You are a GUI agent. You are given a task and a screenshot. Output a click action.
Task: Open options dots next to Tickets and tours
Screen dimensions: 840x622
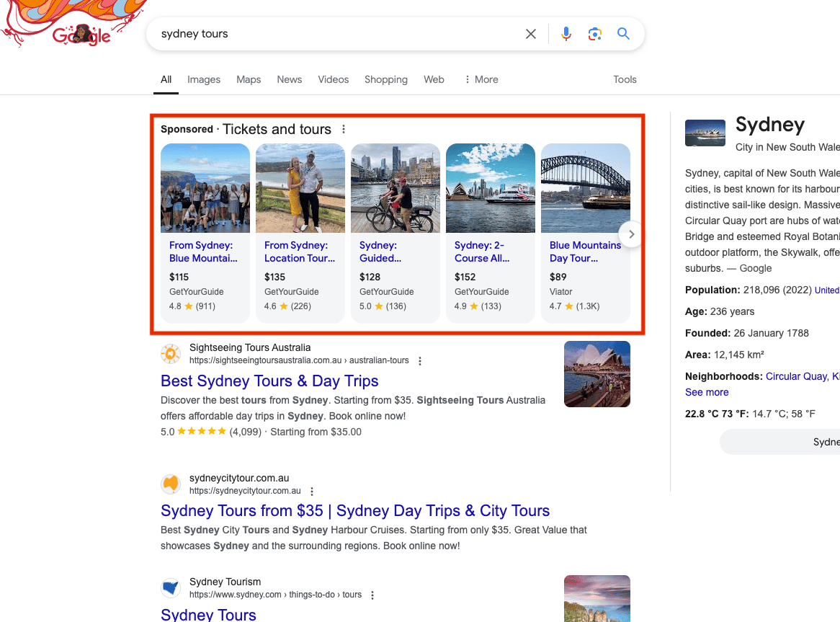[344, 129]
